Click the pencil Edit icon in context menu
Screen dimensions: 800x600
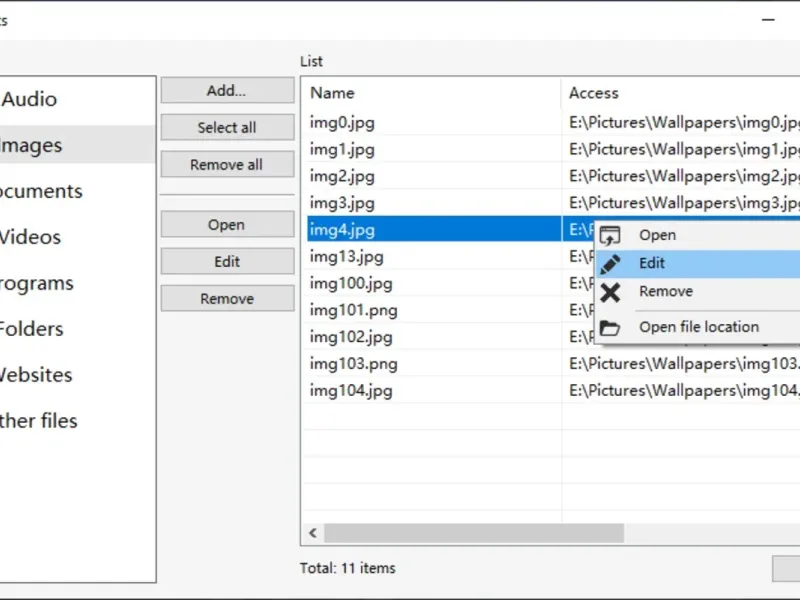tap(610, 264)
